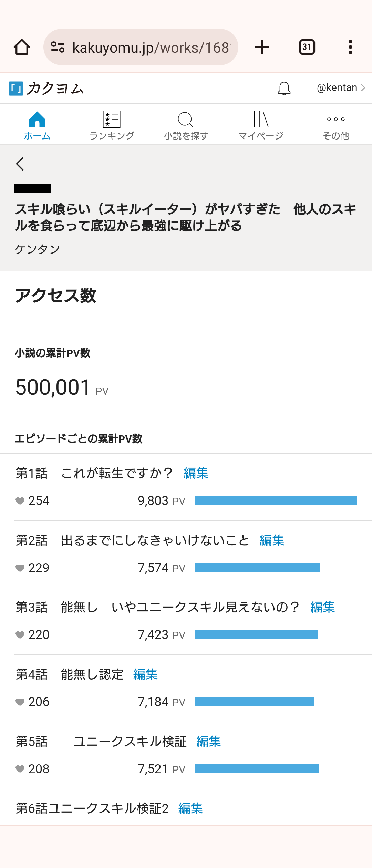Tap the site info icon in address bar

[x=58, y=47]
